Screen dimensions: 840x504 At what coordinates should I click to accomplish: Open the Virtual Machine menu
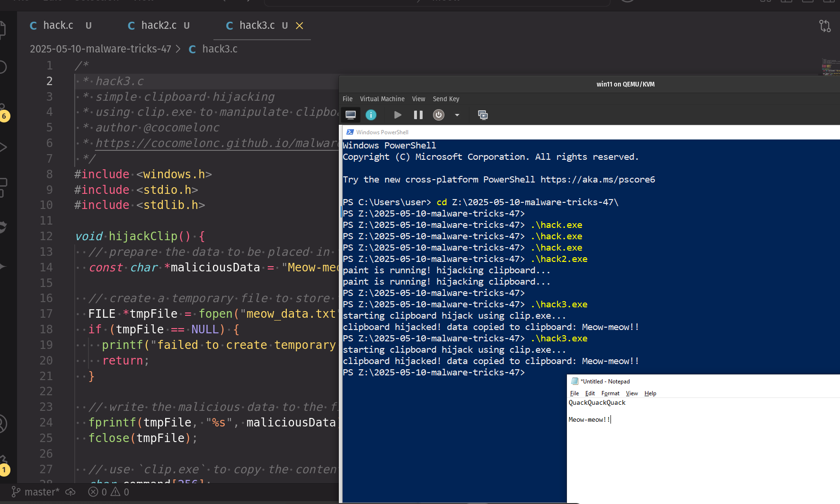click(x=382, y=99)
